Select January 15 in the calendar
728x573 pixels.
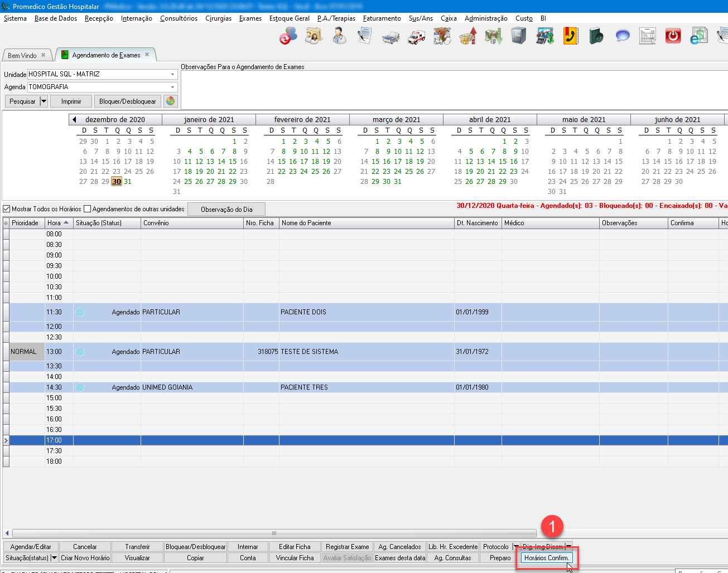click(233, 162)
